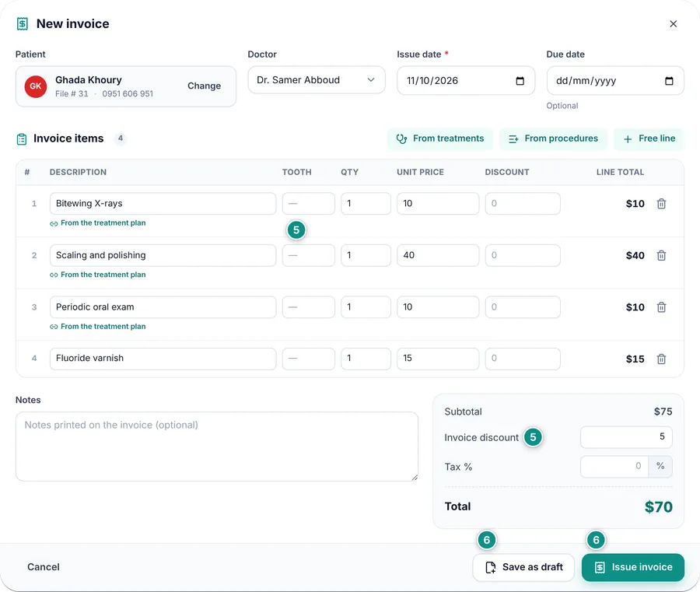This screenshot has width=700, height=592.
Task: Click the Issue invoice button
Action: [633, 567]
